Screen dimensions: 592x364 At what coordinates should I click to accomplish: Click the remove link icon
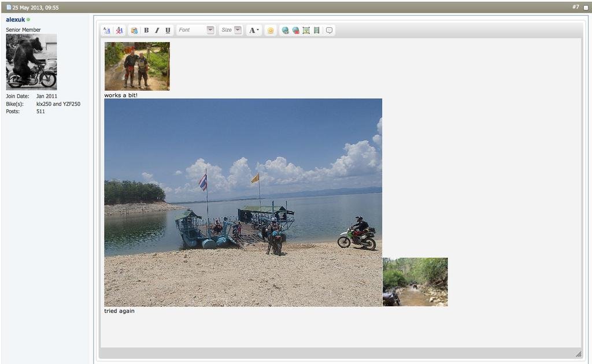coord(295,31)
